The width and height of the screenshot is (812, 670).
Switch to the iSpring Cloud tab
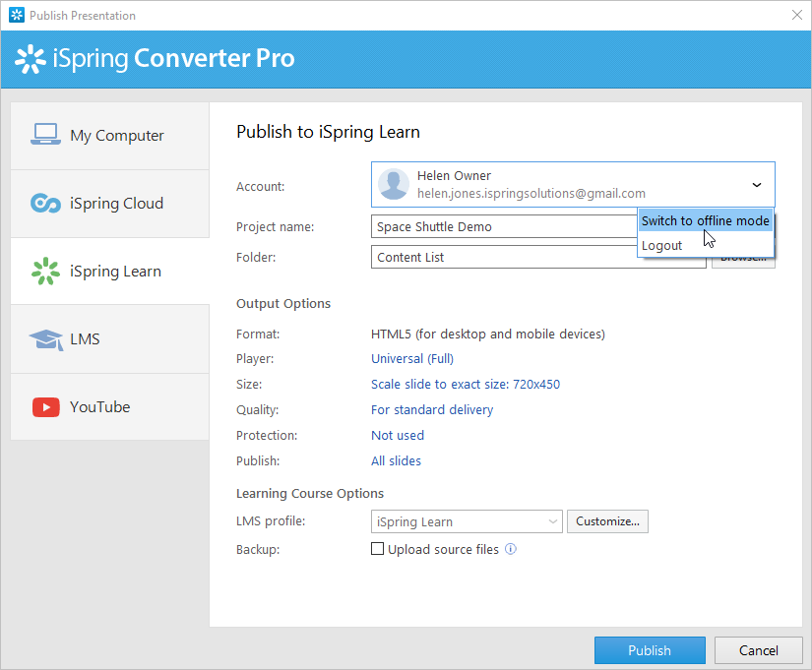[110, 204]
